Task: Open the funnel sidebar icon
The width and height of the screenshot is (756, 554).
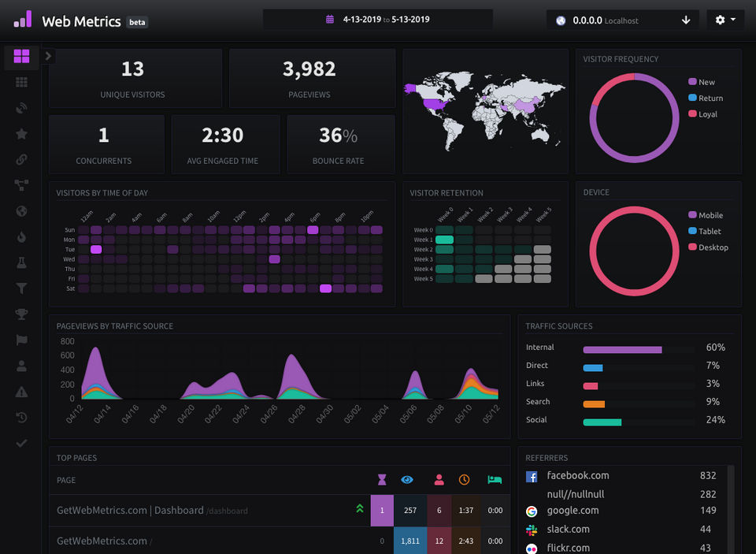Action: [x=21, y=288]
